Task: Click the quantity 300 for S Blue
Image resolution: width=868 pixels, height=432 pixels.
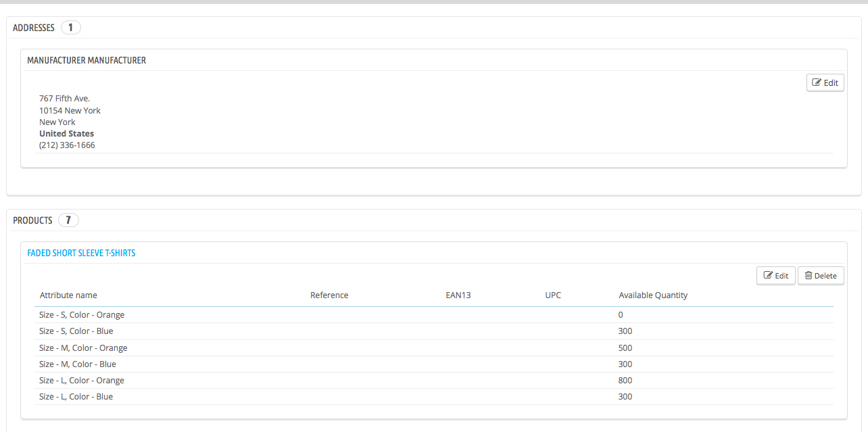Action: 625,331
